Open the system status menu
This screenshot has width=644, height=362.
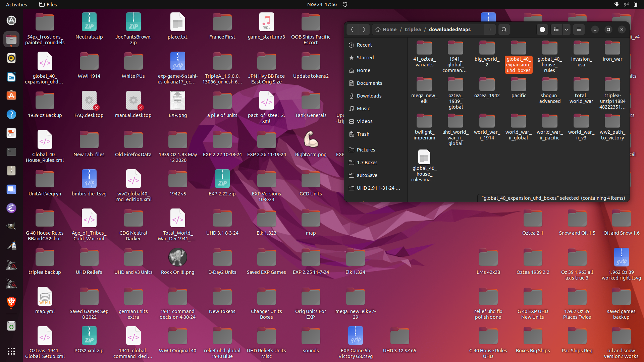(x=626, y=4)
